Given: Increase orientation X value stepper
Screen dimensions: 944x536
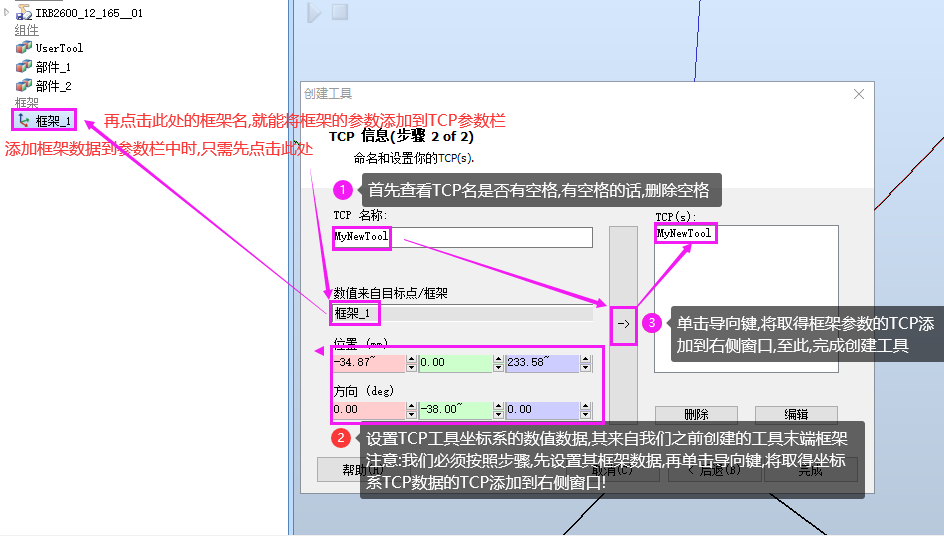Looking at the screenshot, I should [x=411, y=407].
